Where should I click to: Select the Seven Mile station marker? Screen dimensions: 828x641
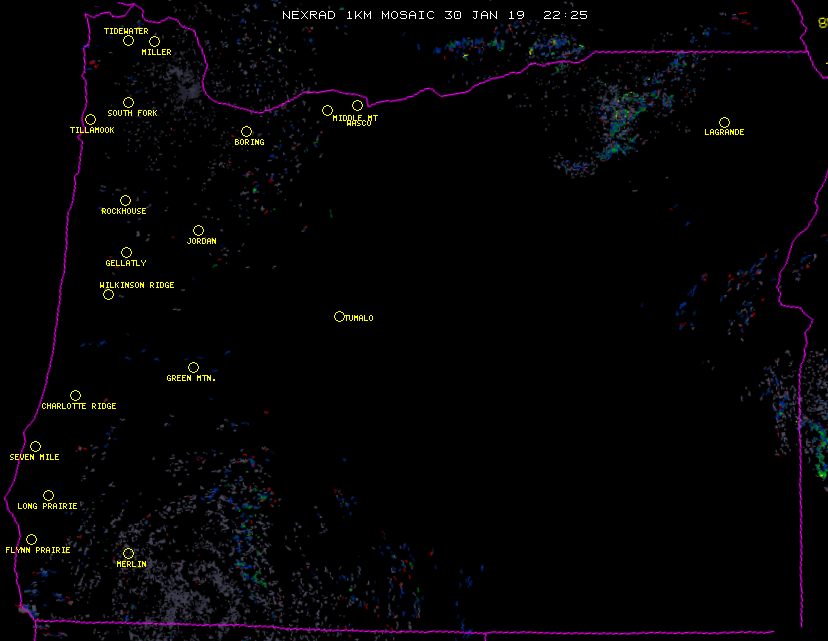click(x=35, y=447)
